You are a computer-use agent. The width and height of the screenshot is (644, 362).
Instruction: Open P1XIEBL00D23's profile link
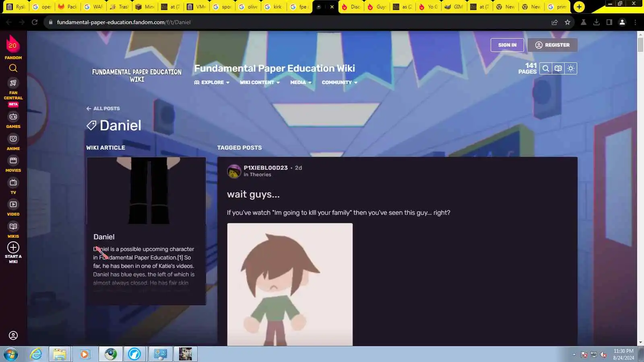click(266, 168)
